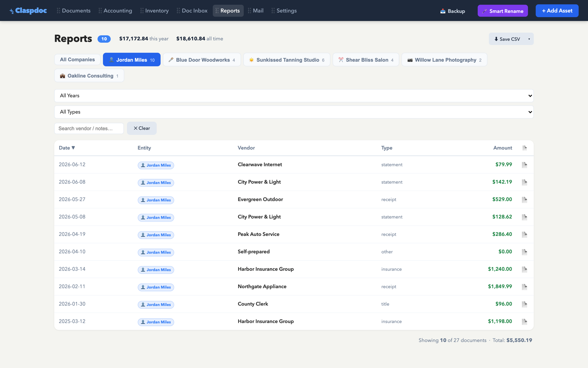Image resolution: width=588 pixels, height=368 pixels.
Task: Open document icon for 2026-05-08 City Power row
Action: (x=524, y=217)
